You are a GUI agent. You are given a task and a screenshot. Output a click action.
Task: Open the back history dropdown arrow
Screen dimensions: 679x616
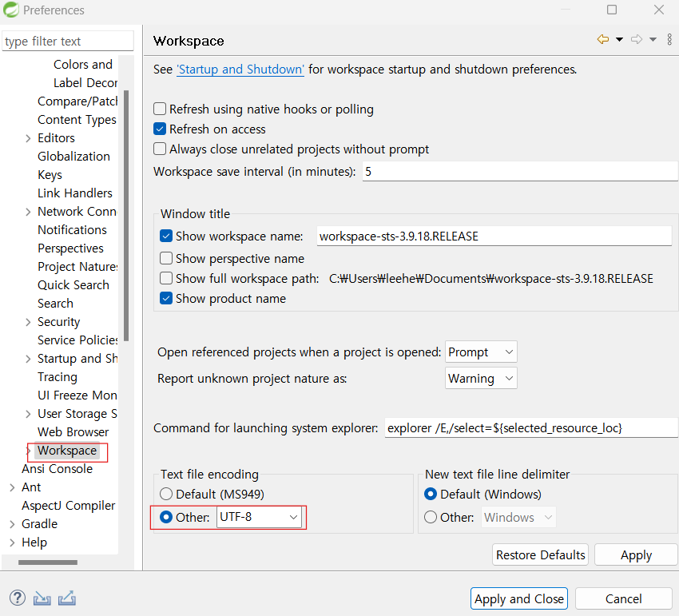click(x=619, y=39)
